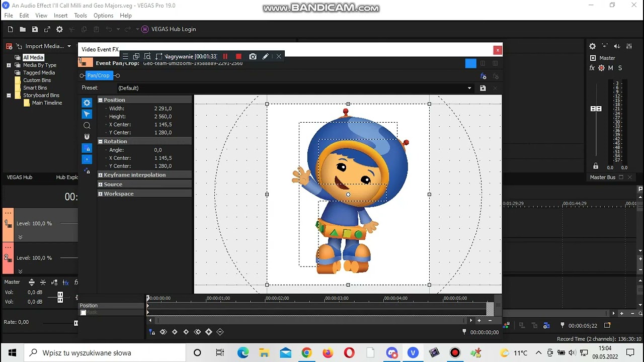Open Master Bus audio properties gear icon
644x362 pixels.
click(x=593, y=46)
